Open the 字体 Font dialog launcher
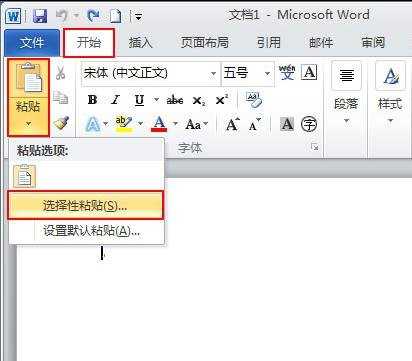Image resolution: width=412 pixels, height=361 pixels. [314, 147]
